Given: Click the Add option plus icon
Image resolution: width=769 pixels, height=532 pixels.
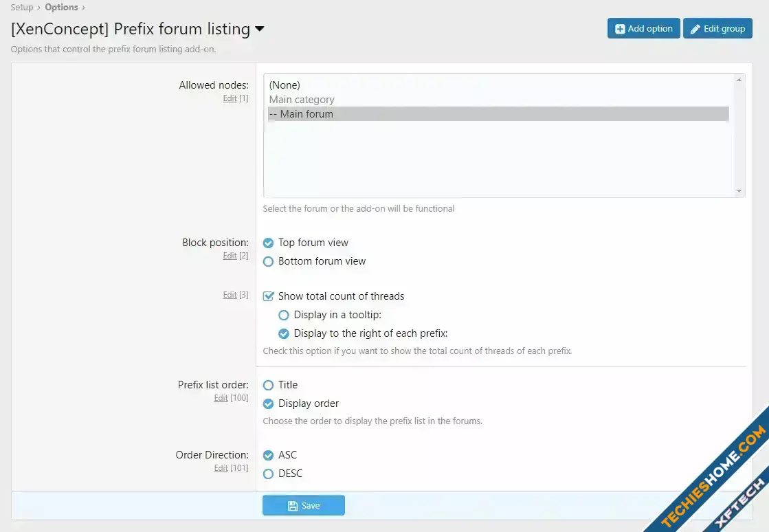Looking at the screenshot, I should (x=620, y=29).
